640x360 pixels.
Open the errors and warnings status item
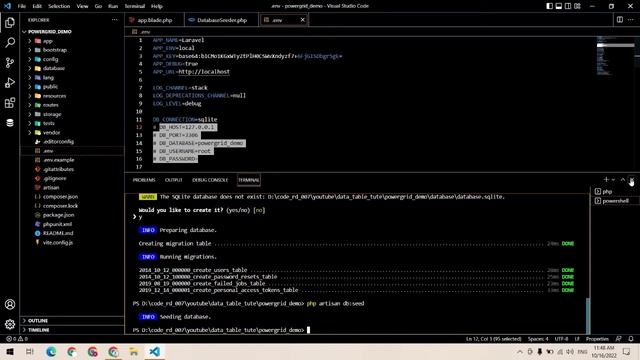pos(17,339)
